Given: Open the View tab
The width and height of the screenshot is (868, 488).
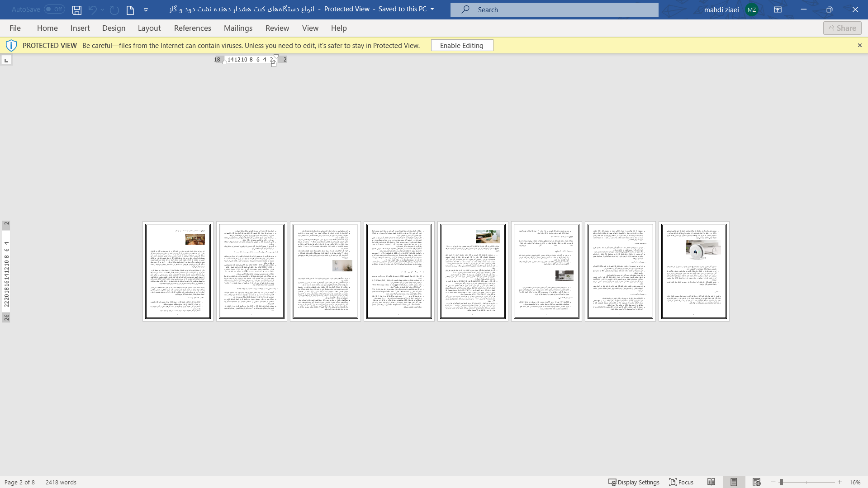Looking at the screenshot, I should point(310,28).
